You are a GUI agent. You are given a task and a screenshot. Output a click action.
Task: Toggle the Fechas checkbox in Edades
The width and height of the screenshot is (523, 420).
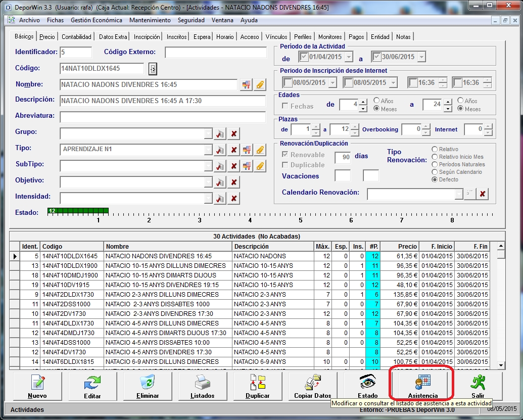[x=285, y=106]
